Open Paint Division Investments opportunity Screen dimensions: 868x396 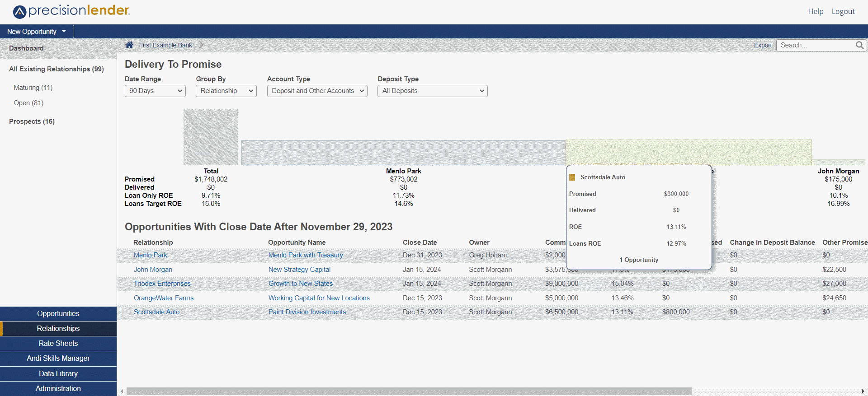(x=307, y=312)
